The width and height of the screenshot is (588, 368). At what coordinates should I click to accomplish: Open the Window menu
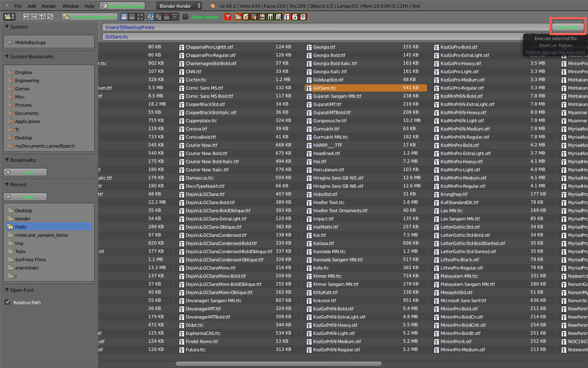(x=71, y=6)
